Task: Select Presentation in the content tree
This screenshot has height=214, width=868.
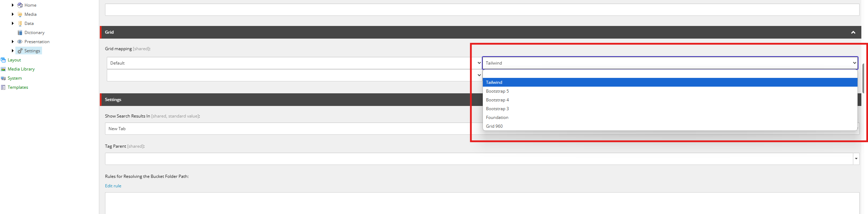Action: 37,42
